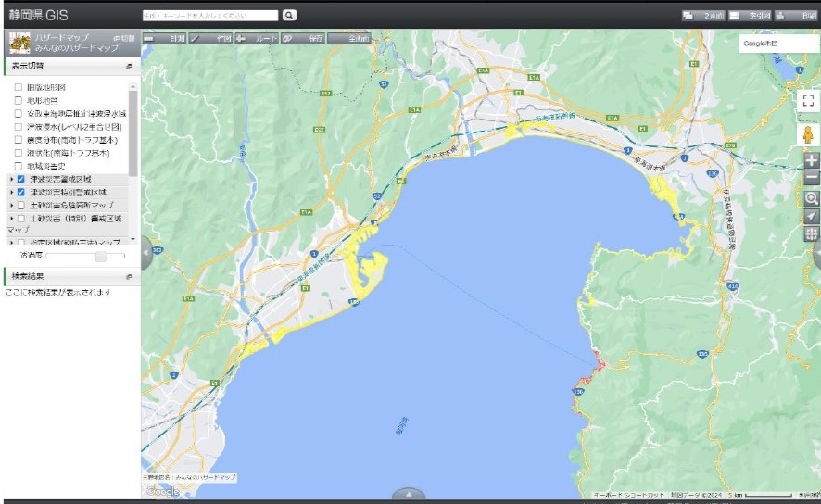Expand the right side panel handle
The image size is (821, 504).
pyautogui.click(x=816, y=252)
